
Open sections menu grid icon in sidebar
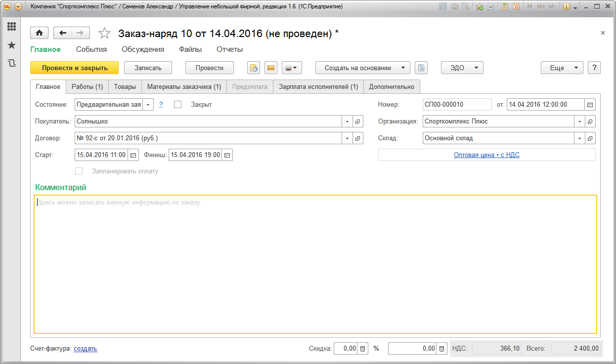pyautogui.click(x=11, y=27)
